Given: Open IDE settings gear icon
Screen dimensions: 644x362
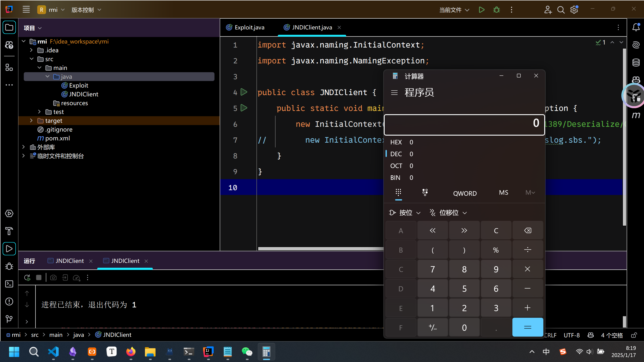Looking at the screenshot, I should (574, 10).
